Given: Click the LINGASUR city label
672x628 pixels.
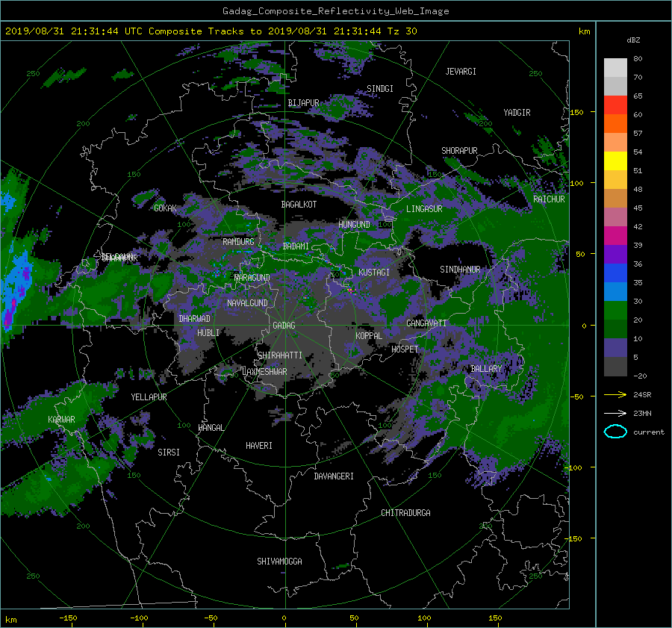Looking at the screenshot, I should [x=424, y=209].
